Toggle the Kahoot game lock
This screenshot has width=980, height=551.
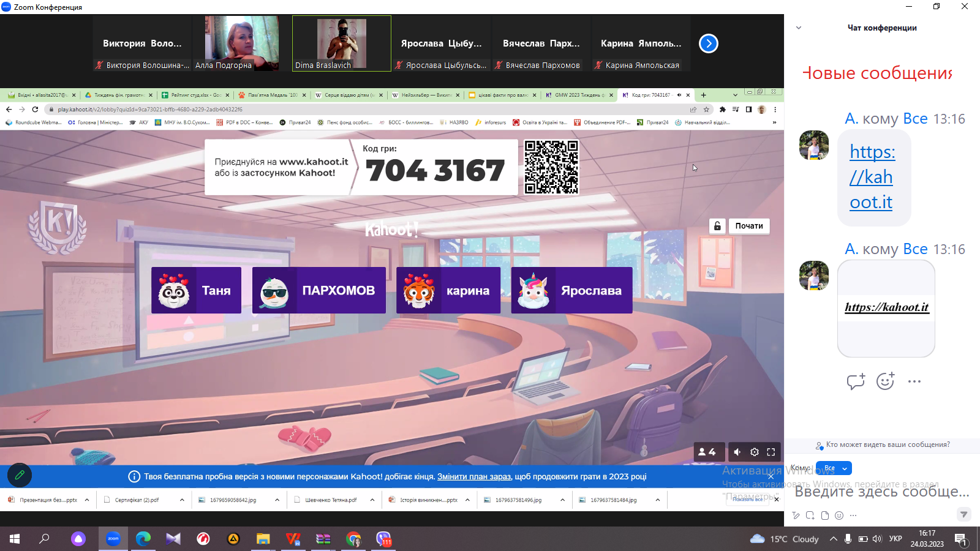717,226
